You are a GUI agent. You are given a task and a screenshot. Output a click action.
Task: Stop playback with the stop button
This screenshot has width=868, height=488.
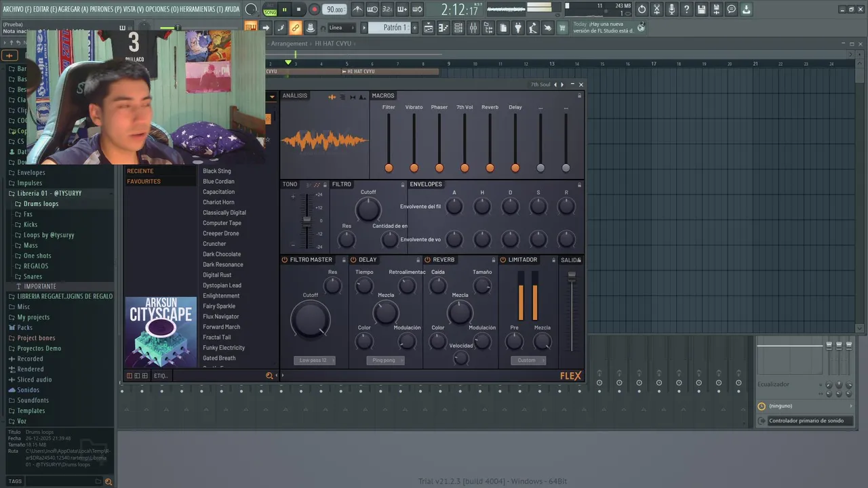298,9
